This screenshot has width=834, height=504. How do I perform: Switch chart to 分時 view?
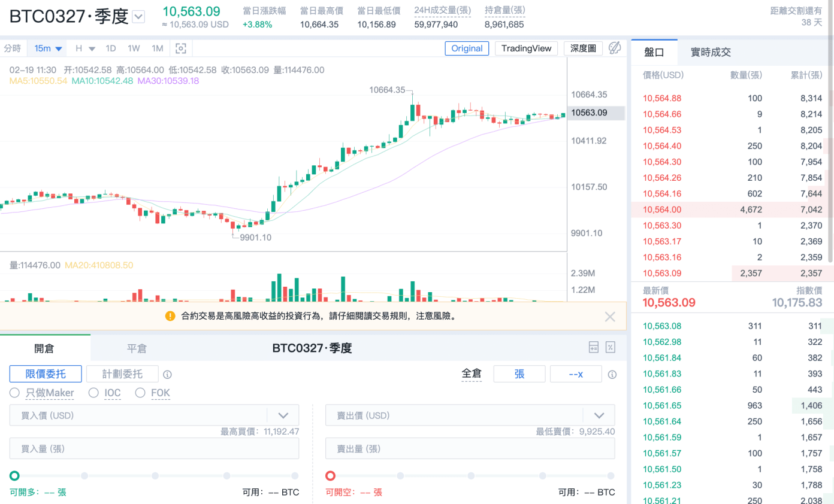13,48
